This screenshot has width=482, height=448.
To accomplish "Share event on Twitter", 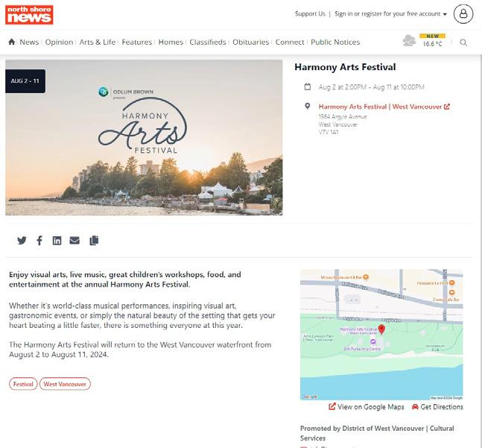I will coord(22,241).
